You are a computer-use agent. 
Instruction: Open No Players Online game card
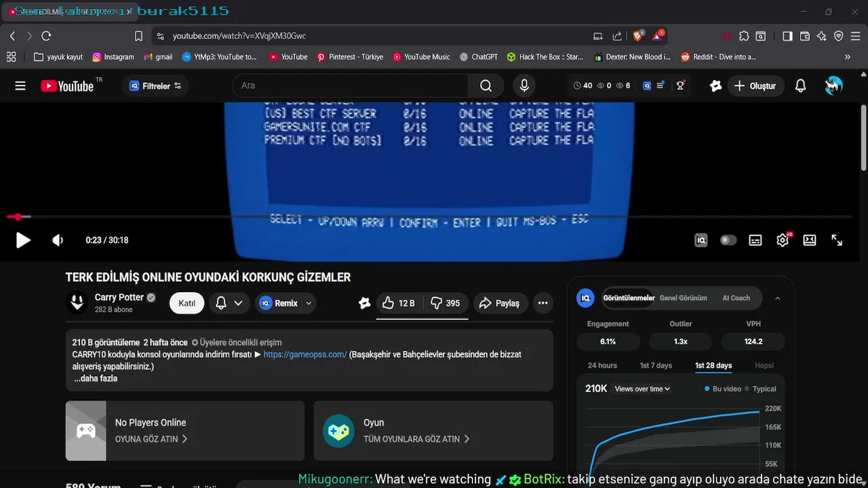[x=185, y=431]
